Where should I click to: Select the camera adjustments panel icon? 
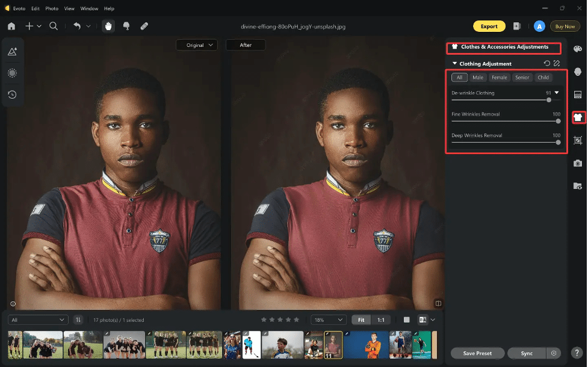click(x=577, y=163)
